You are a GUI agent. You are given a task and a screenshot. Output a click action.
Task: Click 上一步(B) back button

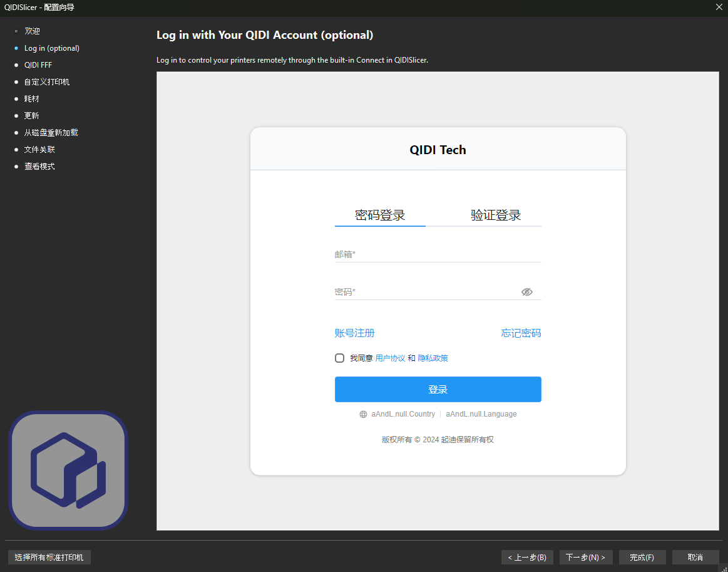coord(527,557)
